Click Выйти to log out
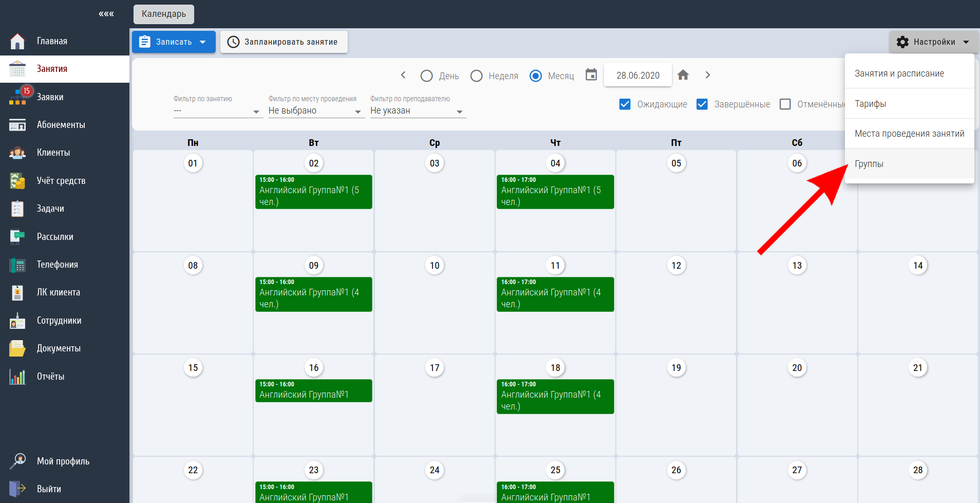Screen dimensions: 980x503 [49, 489]
